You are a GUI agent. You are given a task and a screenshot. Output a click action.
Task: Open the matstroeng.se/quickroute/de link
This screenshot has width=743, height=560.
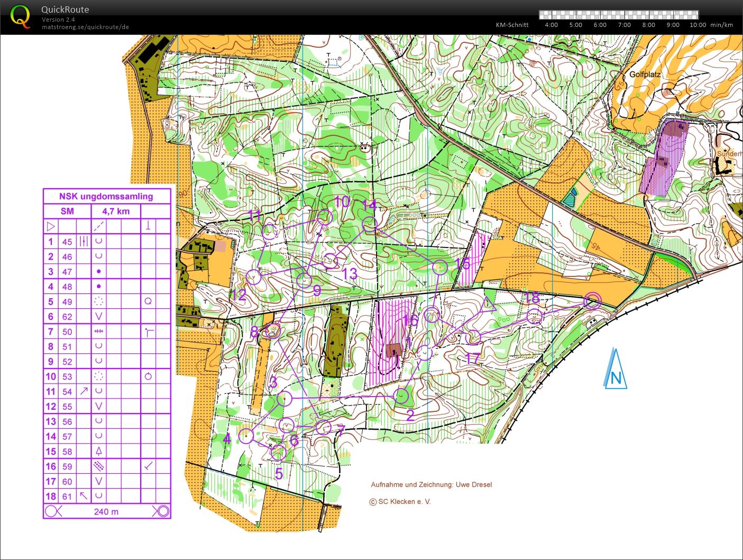(86, 27)
